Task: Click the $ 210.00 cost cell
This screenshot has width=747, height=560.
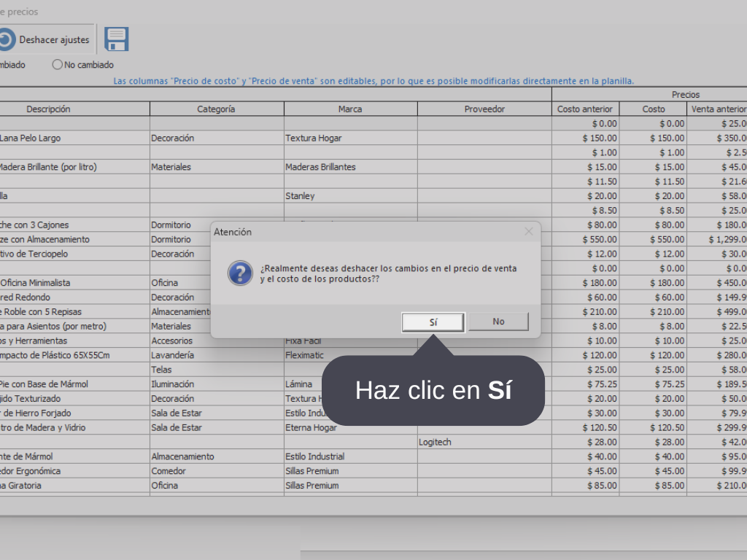Action: (x=653, y=312)
